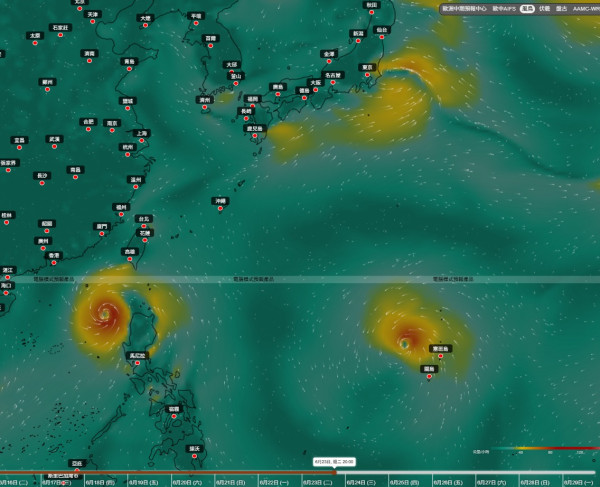Viewport: 600px width, 487px height.
Task: Jump timeline to 6月19日 (五)
Action: (x=143, y=482)
